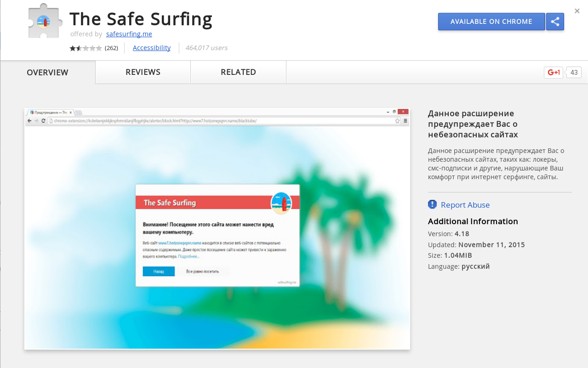
Task: Open the Accessibility category link
Action: 152,48
